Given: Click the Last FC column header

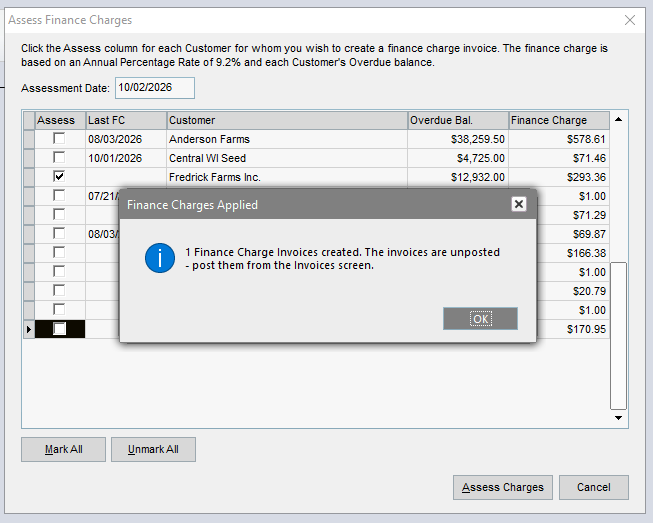Looking at the screenshot, I should pyautogui.click(x=126, y=120).
